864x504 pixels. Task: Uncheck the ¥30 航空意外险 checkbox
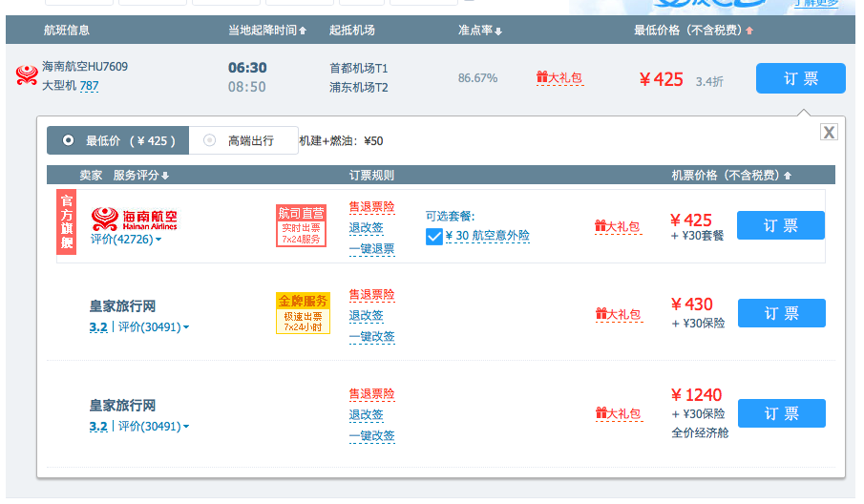434,237
